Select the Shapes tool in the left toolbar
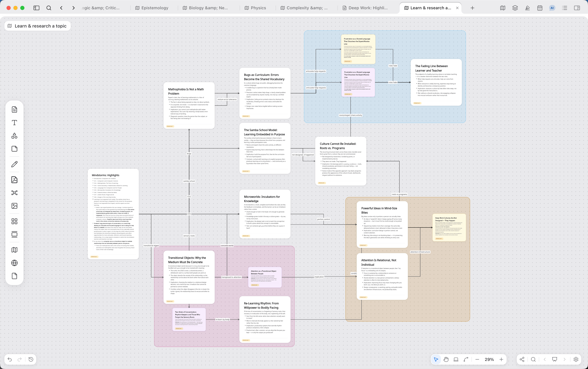The width and height of the screenshot is (588, 369). (x=14, y=136)
